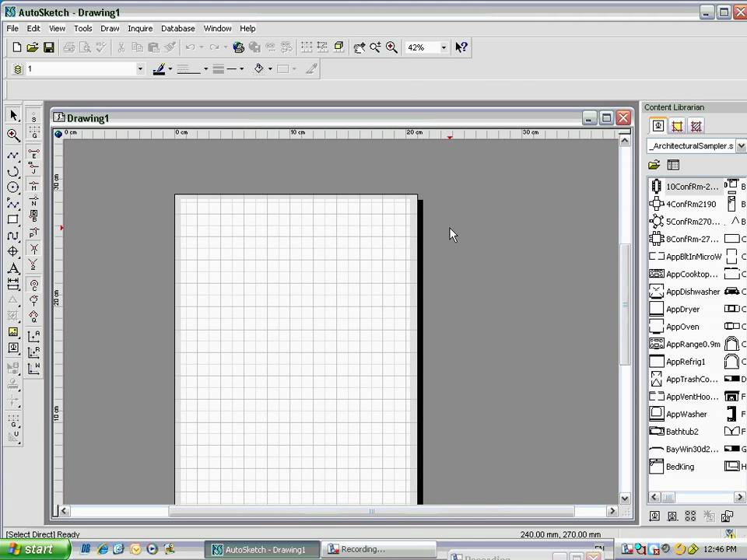Select the hatched third tab in Content Librarian
Screen dimensions: 747x560
point(696,126)
